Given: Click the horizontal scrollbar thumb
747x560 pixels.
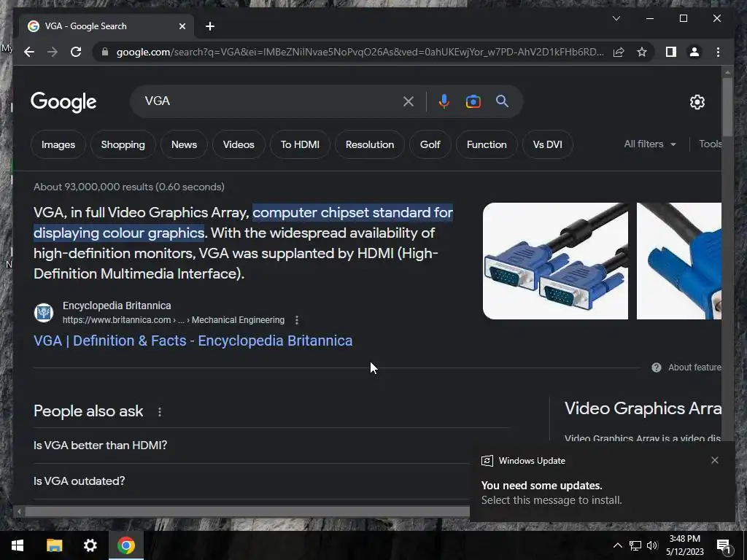Looking at the screenshot, I should pos(248,512).
